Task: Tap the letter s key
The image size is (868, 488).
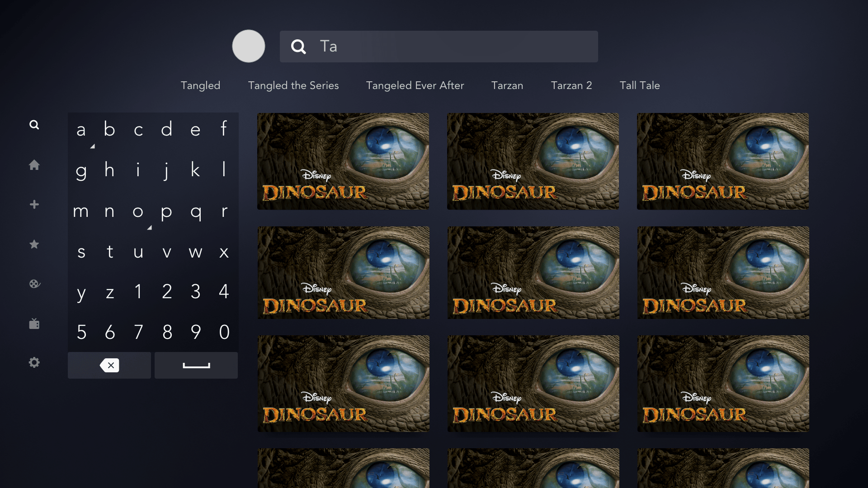Action: 81,252
